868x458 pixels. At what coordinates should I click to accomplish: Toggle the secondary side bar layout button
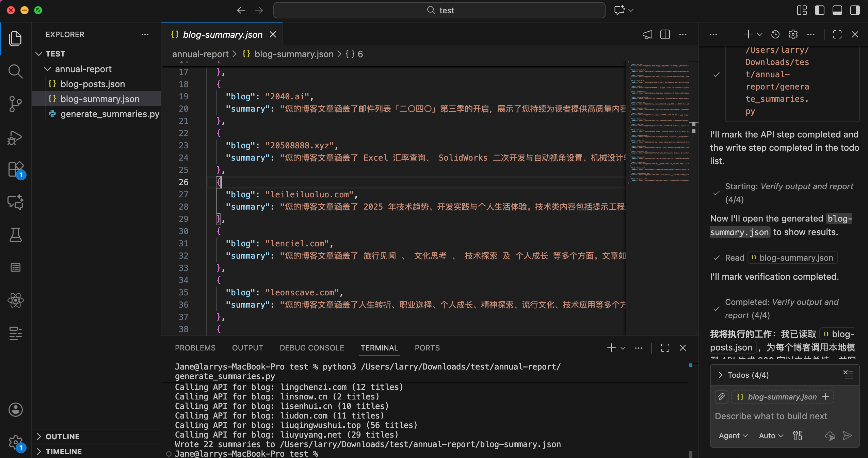click(x=855, y=10)
